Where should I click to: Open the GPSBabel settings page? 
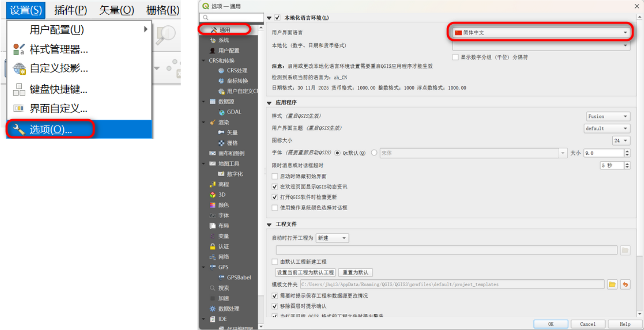pos(239,277)
